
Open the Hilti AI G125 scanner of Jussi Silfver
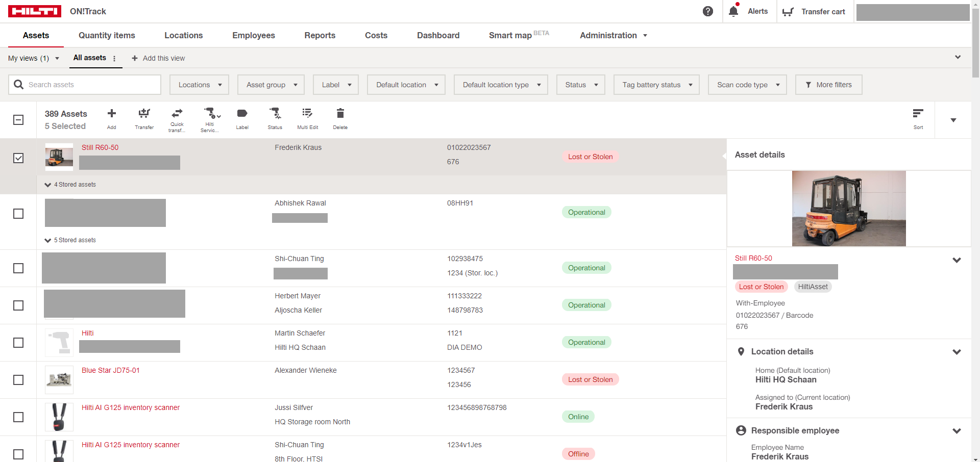(x=131, y=407)
